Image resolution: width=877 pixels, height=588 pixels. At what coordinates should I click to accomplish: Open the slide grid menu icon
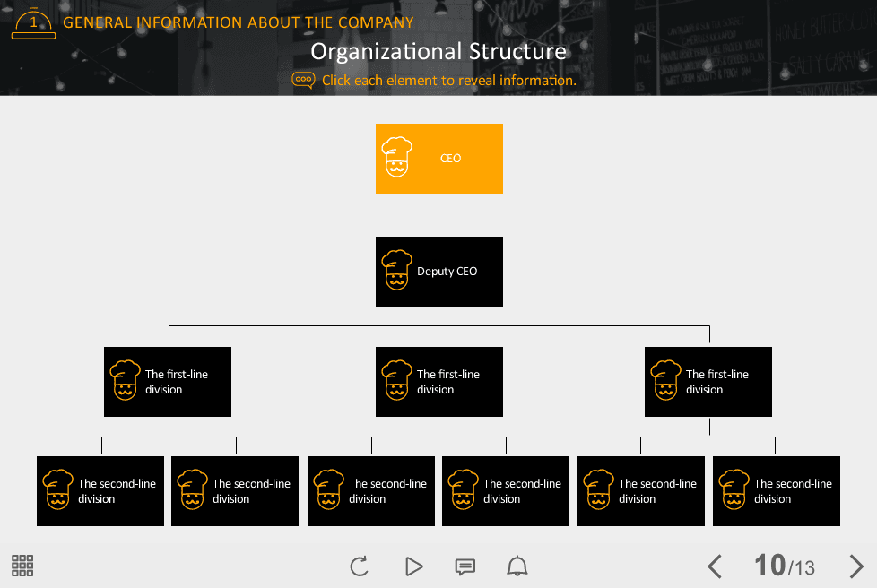22,566
